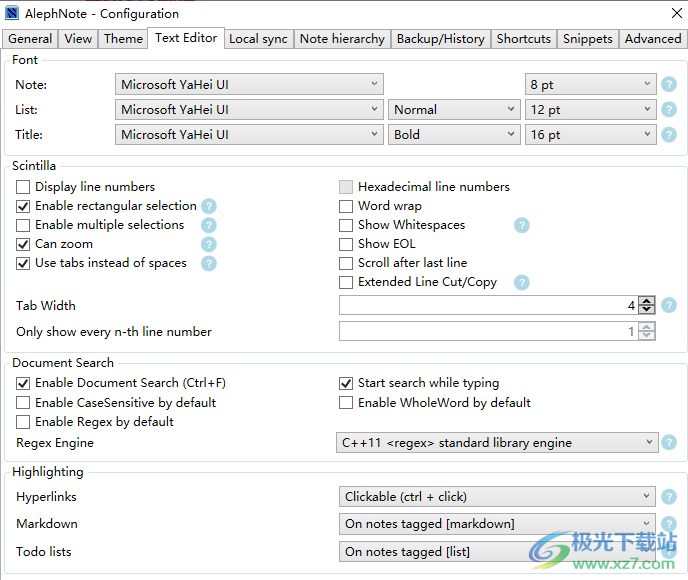Click the help icon for Hyperlinks highlighting

pos(669,497)
